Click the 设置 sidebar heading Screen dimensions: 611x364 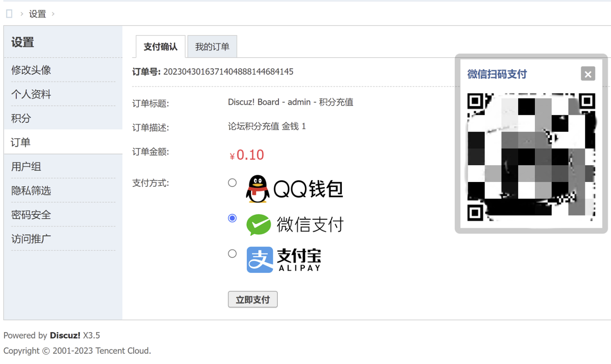(23, 42)
